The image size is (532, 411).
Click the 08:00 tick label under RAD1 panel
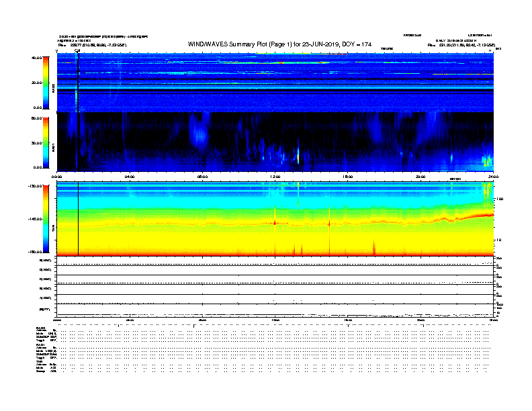202,177
